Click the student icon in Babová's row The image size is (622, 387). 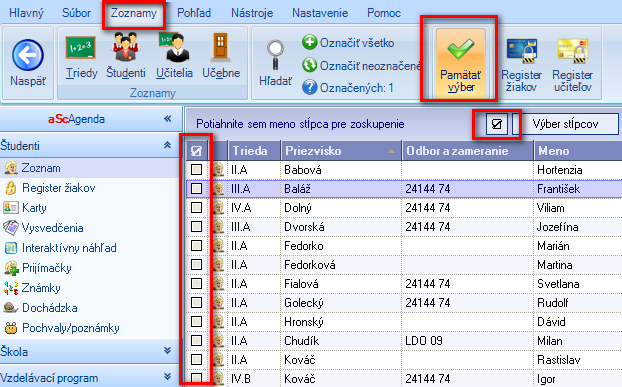click(x=218, y=170)
